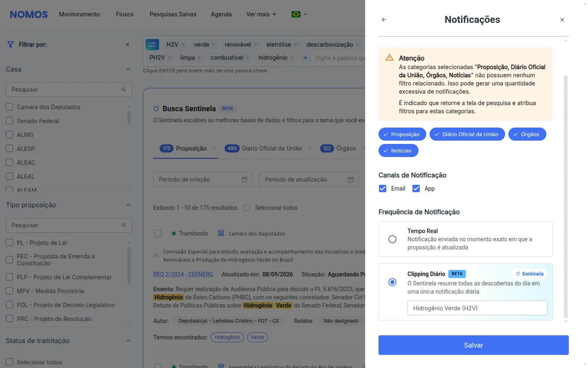Check PL - Projeto de Lei option

click(9, 243)
